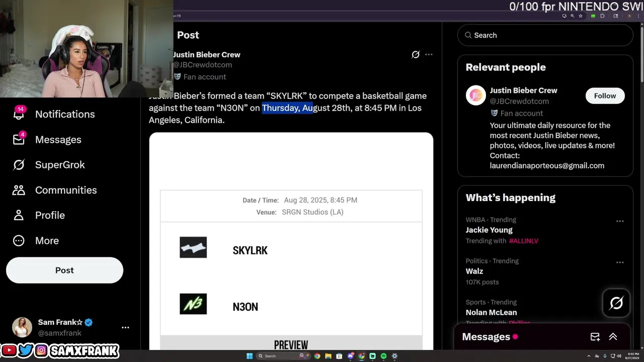
Task: Click the Grok icon on the post
Action: [x=416, y=54]
